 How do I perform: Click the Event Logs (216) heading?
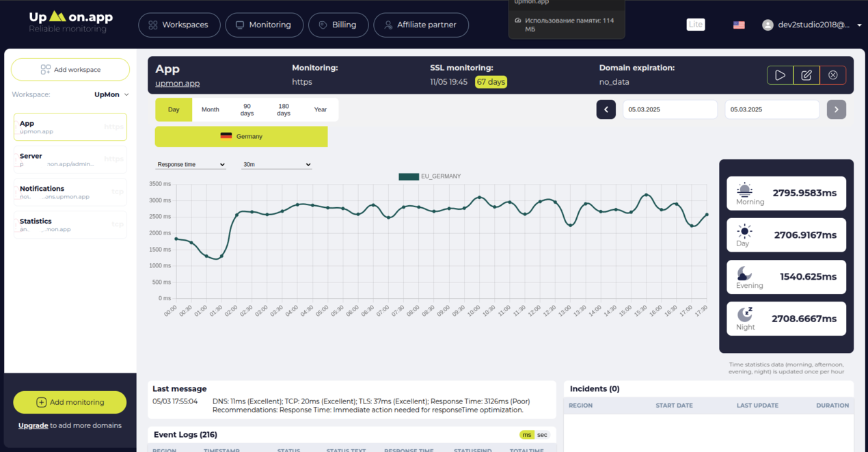point(185,434)
